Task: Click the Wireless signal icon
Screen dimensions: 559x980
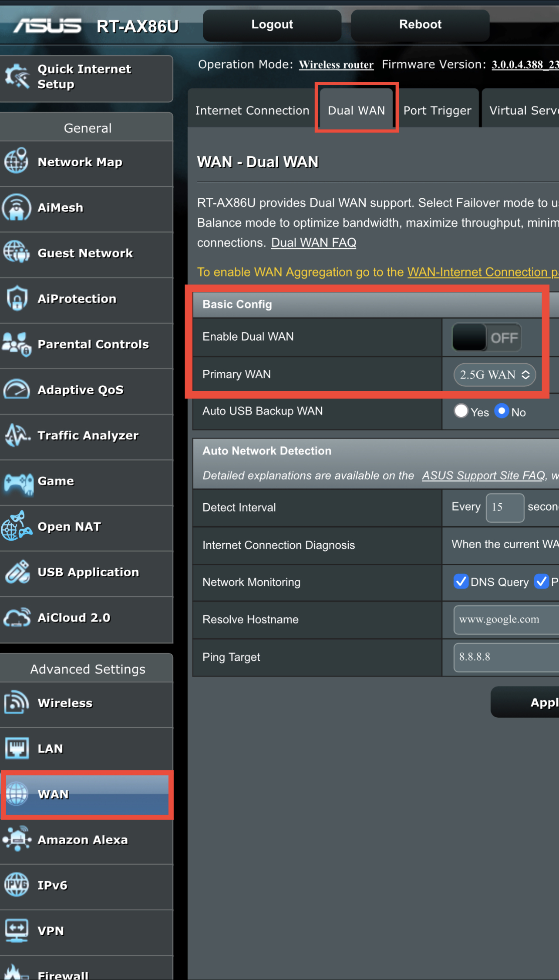Action: tap(17, 702)
